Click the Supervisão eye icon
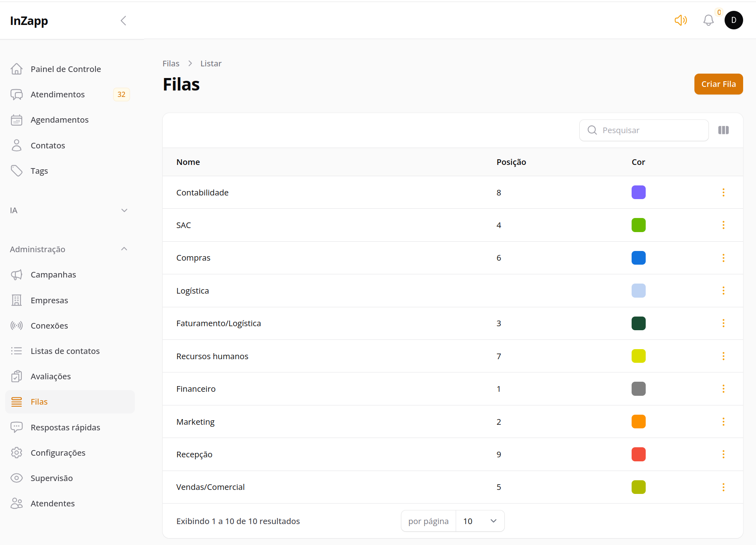 click(17, 478)
